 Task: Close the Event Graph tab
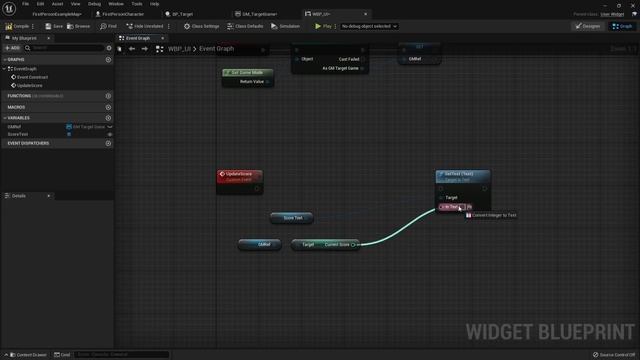[x=162, y=38]
